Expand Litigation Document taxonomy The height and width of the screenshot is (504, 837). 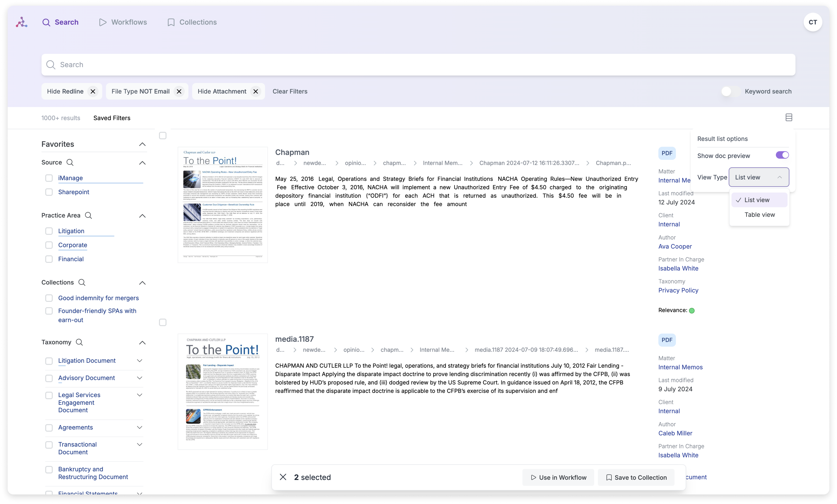click(x=139, y=360)
